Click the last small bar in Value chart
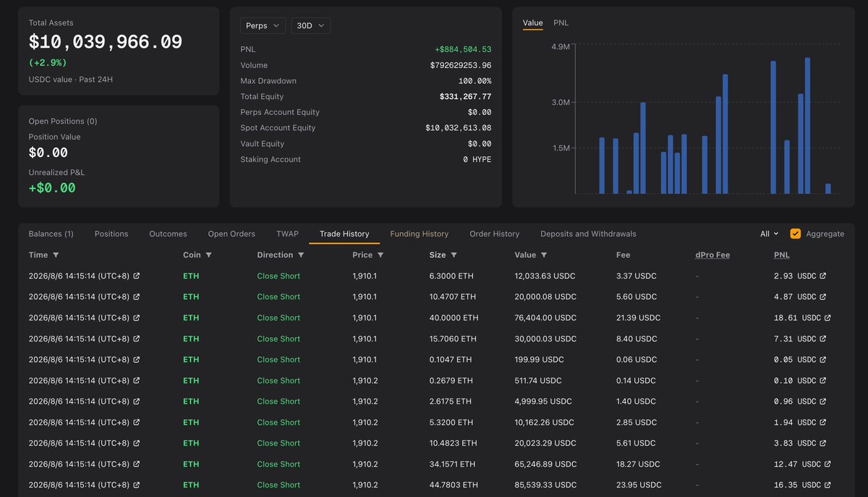This screenshot has height=497, width=868. (828, 189)
